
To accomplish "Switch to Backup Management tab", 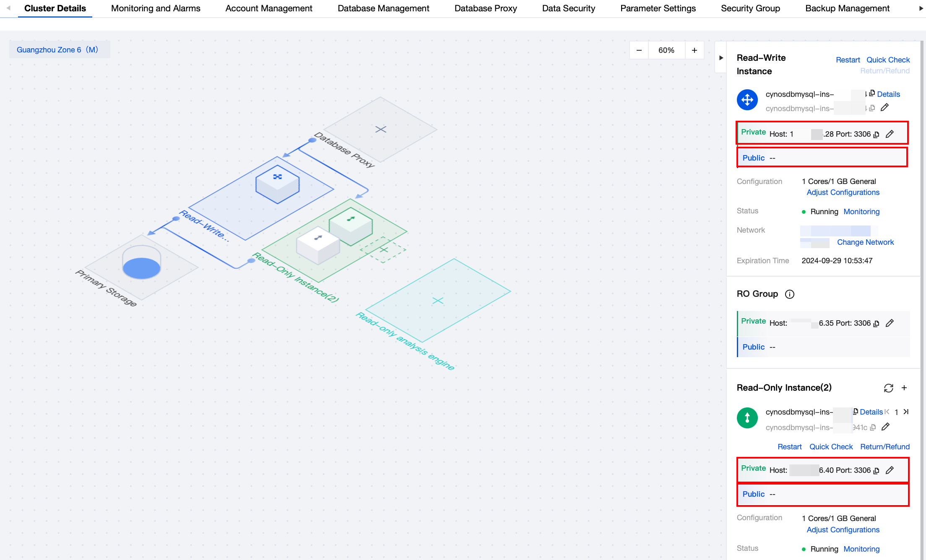I will 847,8.
